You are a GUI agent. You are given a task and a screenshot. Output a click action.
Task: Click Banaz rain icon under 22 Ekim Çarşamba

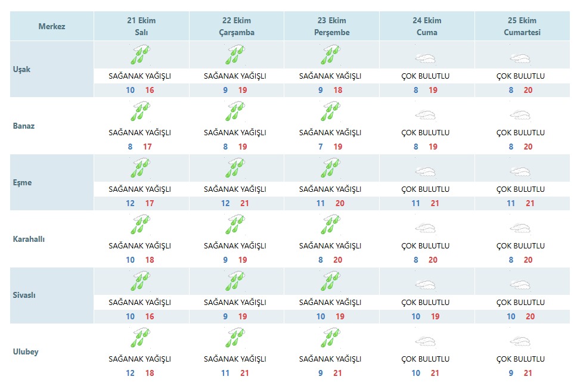235,111
